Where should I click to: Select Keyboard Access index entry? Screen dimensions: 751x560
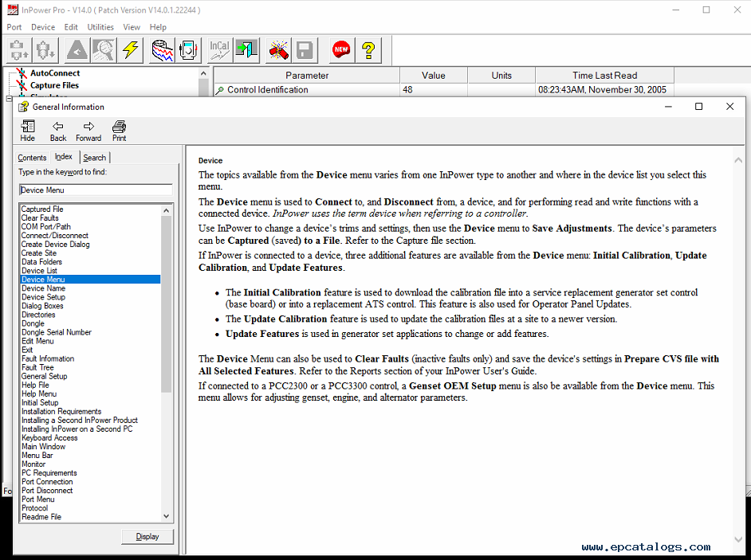click(49, 438)
